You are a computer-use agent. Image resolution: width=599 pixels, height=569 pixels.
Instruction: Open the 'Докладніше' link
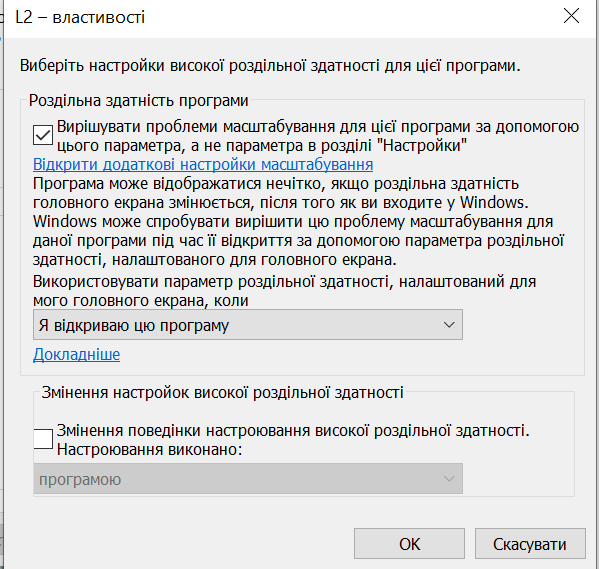[76, 354]
